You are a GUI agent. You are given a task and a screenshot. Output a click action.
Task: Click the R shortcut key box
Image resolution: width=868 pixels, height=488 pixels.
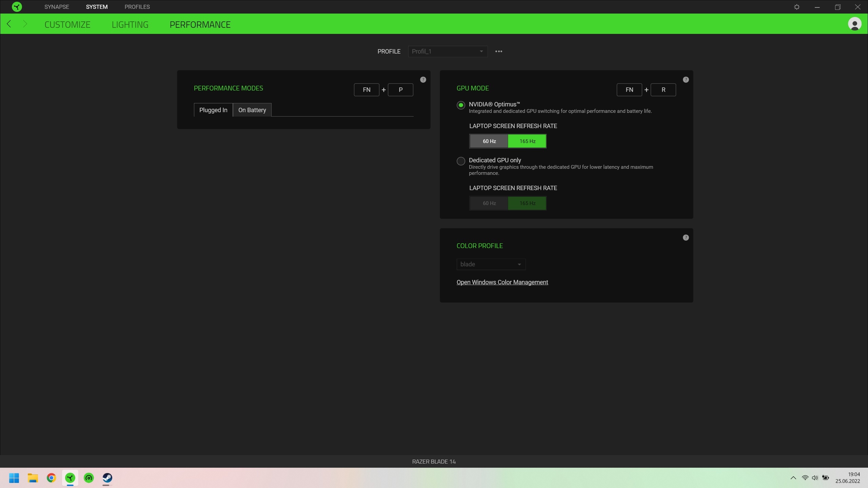click(663, 90)
